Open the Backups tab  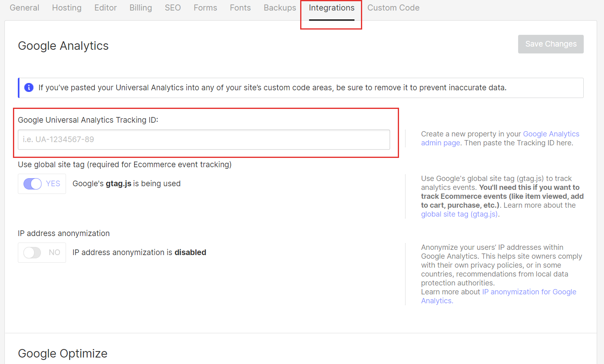280,8
